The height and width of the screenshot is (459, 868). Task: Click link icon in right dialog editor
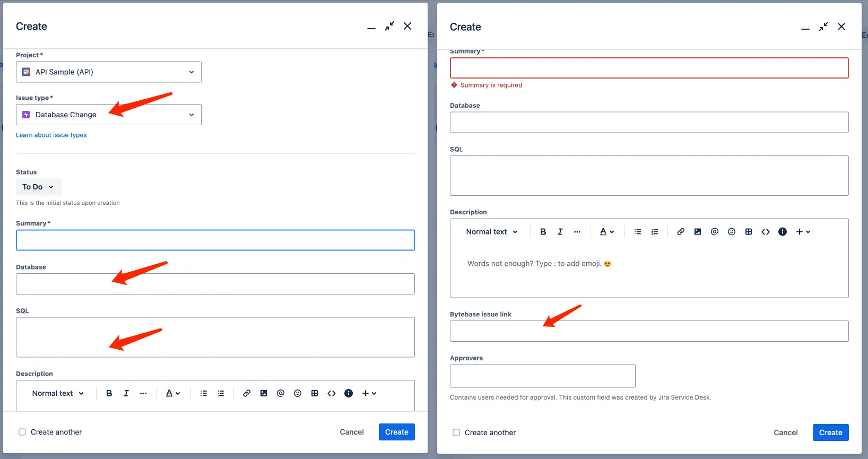click(x=681, y=232)
